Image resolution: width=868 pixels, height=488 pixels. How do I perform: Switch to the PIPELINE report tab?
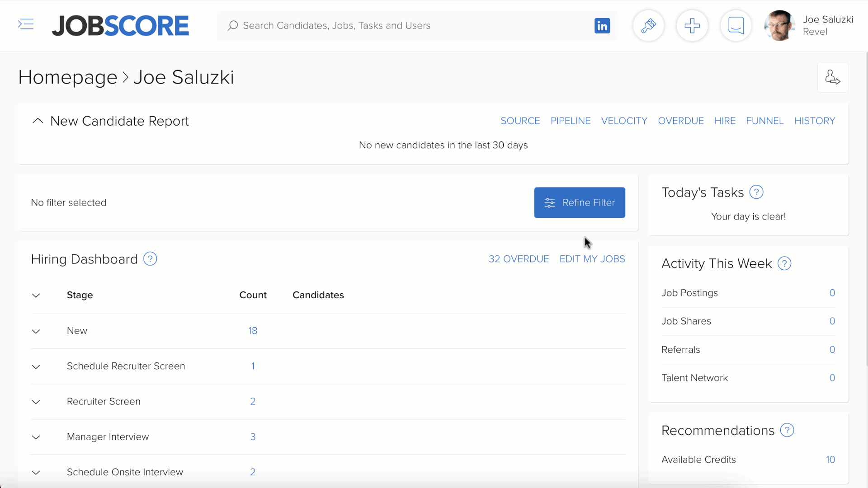point(571,121)
